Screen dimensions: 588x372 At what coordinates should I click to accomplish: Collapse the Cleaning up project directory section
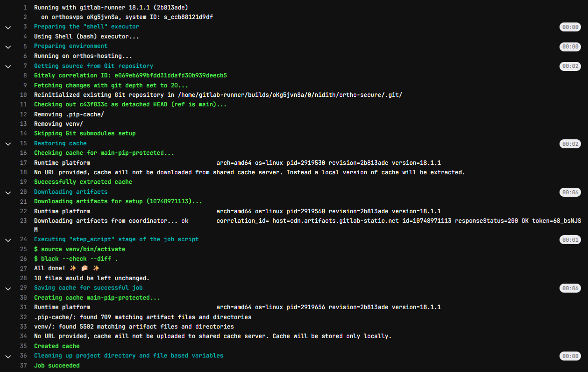(8, 356)
